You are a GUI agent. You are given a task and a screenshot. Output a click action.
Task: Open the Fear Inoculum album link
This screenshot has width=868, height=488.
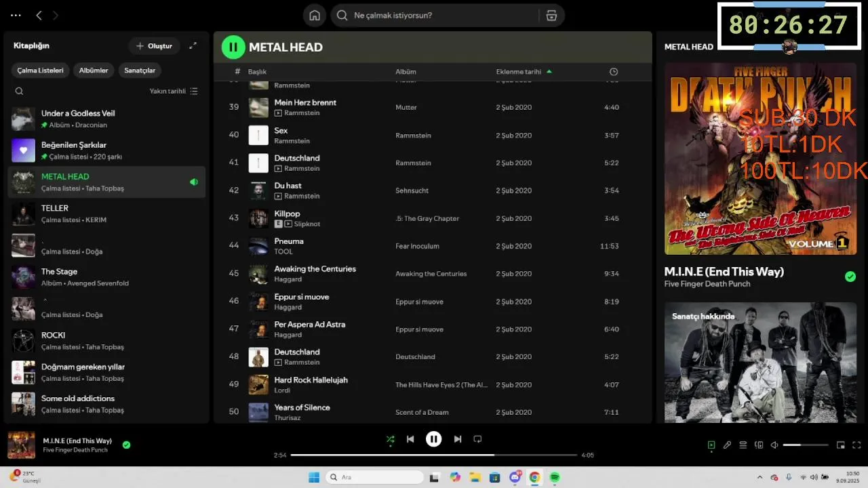pos(417,246)
